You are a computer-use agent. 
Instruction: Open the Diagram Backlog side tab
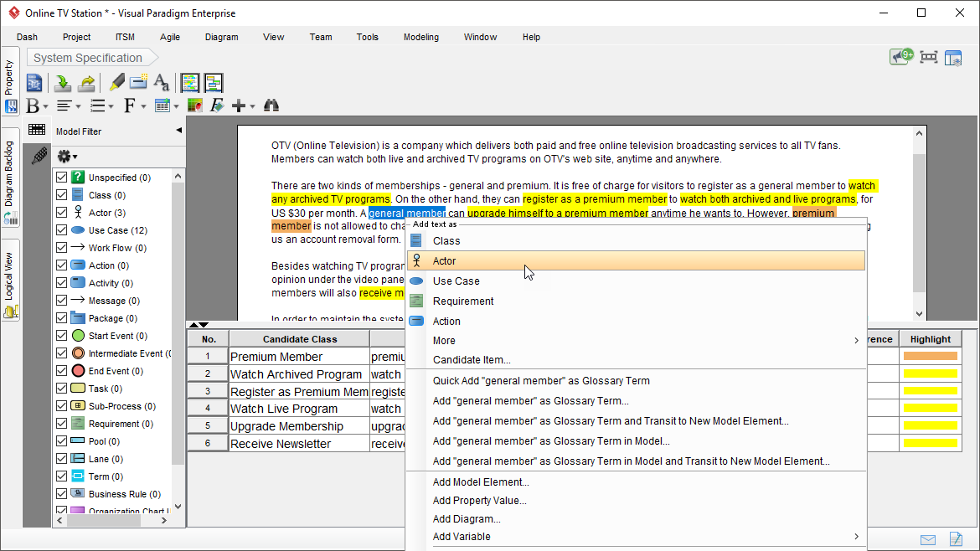point(10,178)
